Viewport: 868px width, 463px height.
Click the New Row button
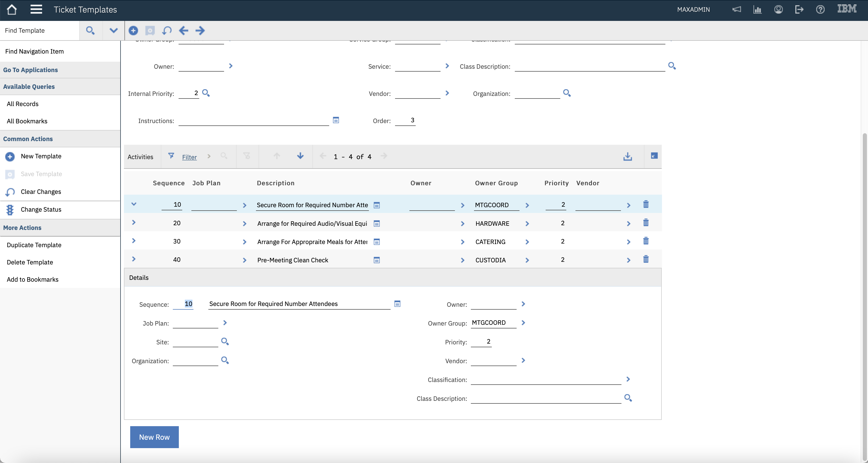pos(154,437)
